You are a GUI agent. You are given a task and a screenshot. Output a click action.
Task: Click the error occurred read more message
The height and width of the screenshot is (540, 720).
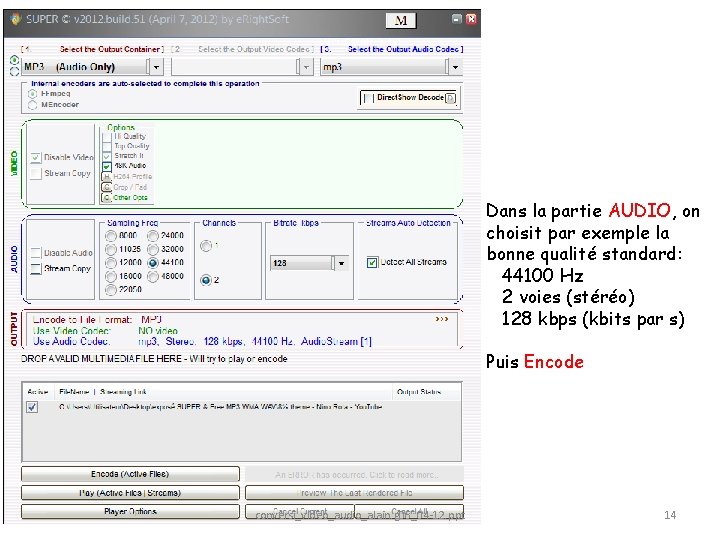[354, 475]
